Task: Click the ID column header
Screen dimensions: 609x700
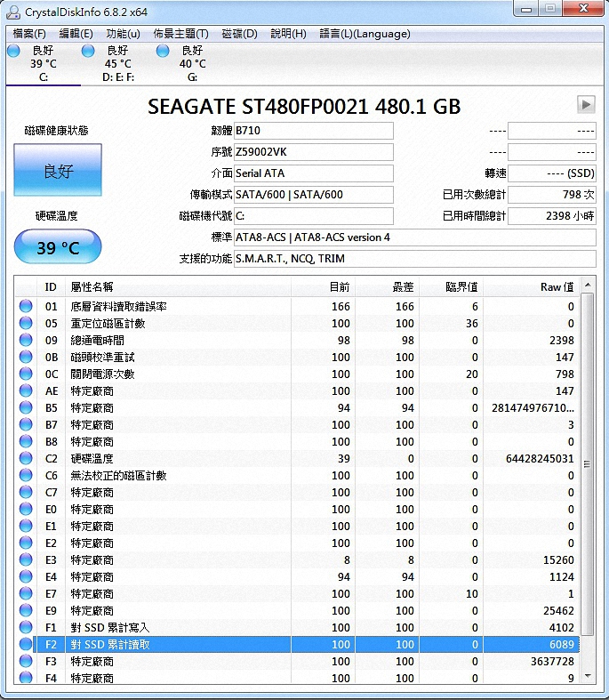Action: point(51,287)
